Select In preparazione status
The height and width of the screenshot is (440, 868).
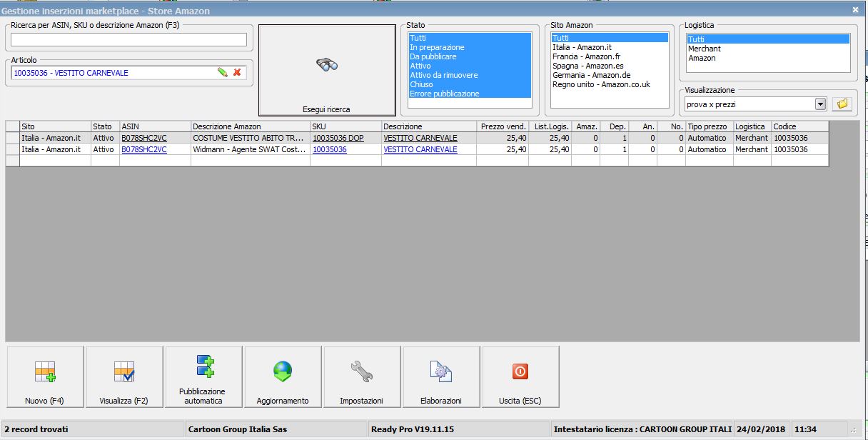coord(470,47)
